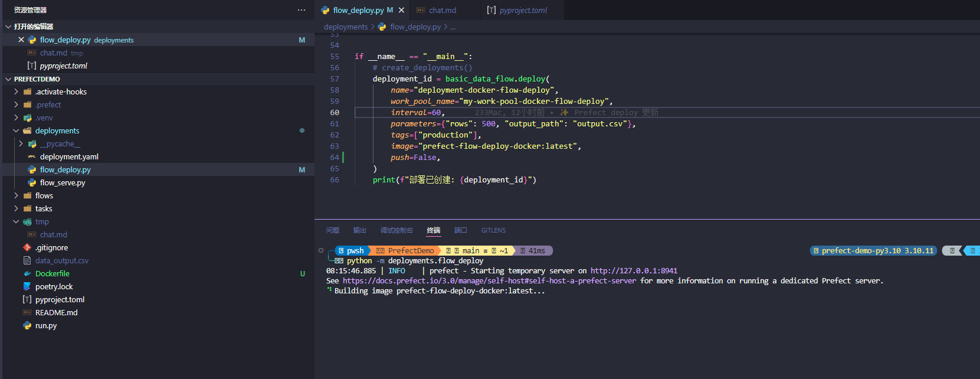Screen dimensions: 980x379
Task: Expand the flows folder
Action: 16,195
